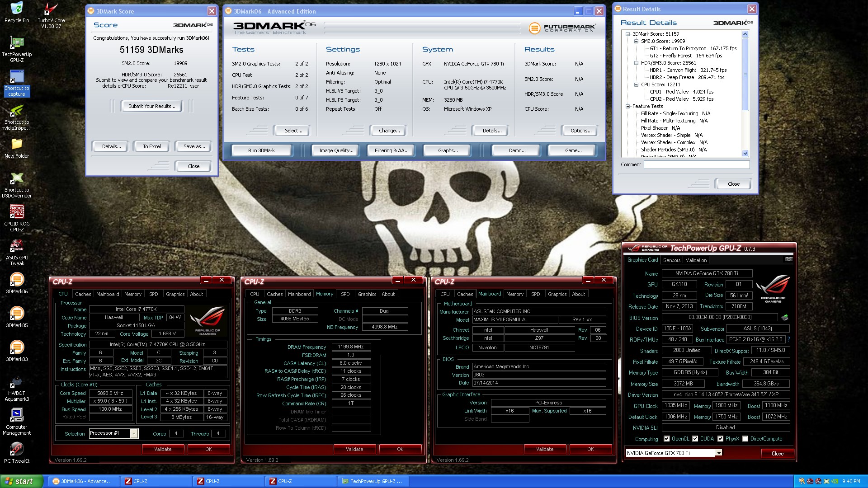Open the GPU selection dropdown in GPU-Z

719,453
